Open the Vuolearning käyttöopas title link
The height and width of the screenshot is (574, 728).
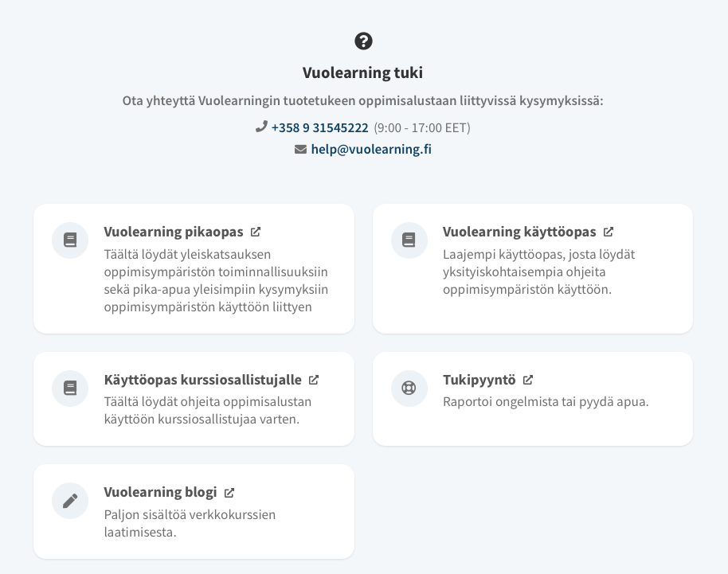[519, 232]
